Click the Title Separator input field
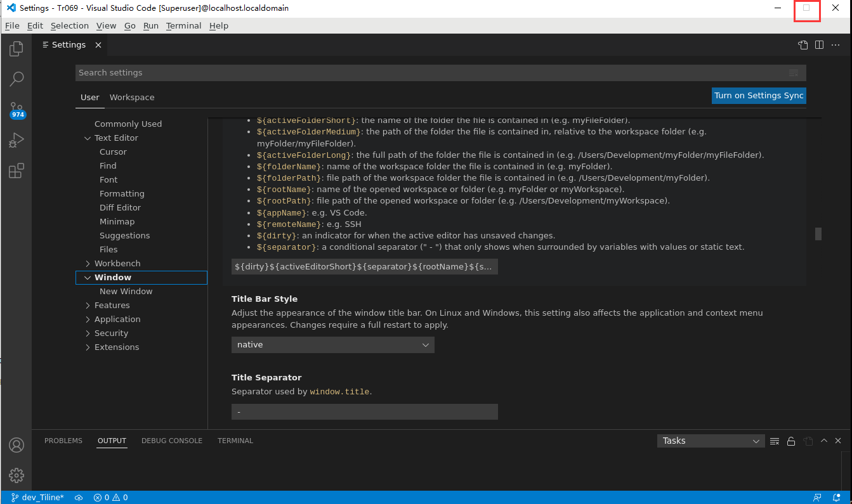Viewport: 852px width, 504px height. tap(364, 411)
